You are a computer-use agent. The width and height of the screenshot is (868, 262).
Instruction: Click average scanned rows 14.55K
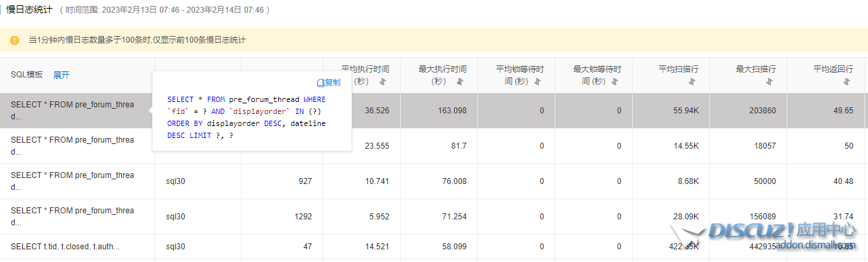(x=686, y=146)
